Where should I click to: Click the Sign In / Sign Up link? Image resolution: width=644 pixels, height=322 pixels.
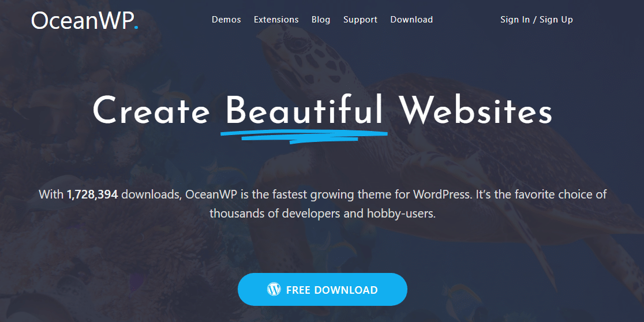(x=537, y=20)
